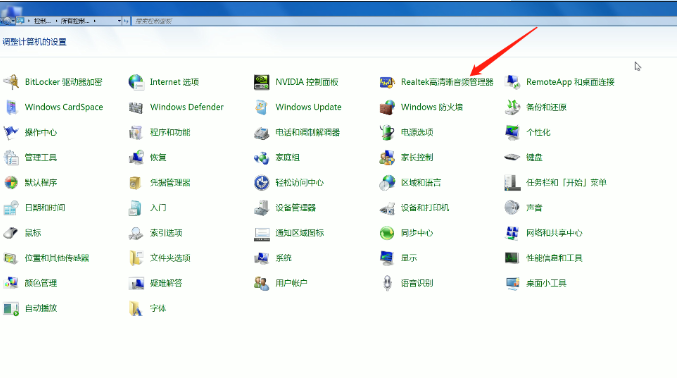Open the 自动播放 link
This screenshot has height=378, width=677.
tap(41, 308)
